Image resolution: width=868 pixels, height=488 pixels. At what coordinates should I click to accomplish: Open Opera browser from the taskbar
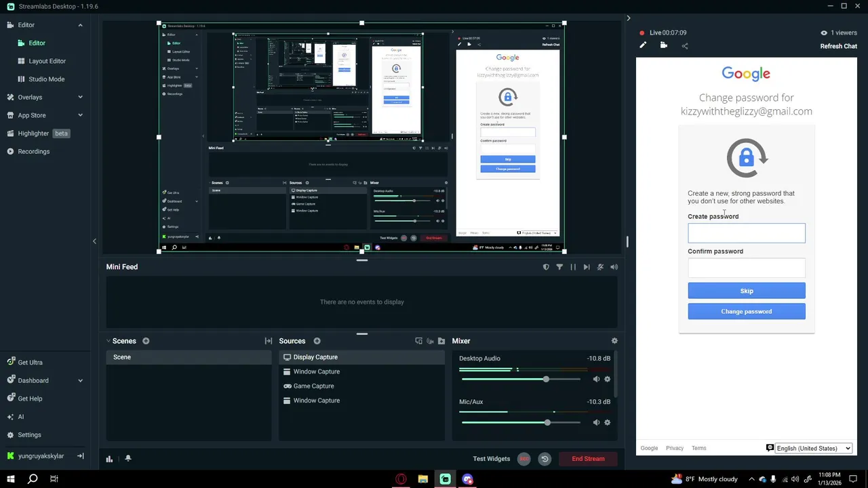401,479
